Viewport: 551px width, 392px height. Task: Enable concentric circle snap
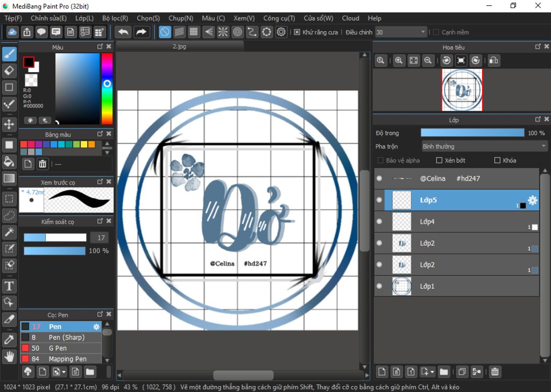pyautogui.click(x=237, y=32)
